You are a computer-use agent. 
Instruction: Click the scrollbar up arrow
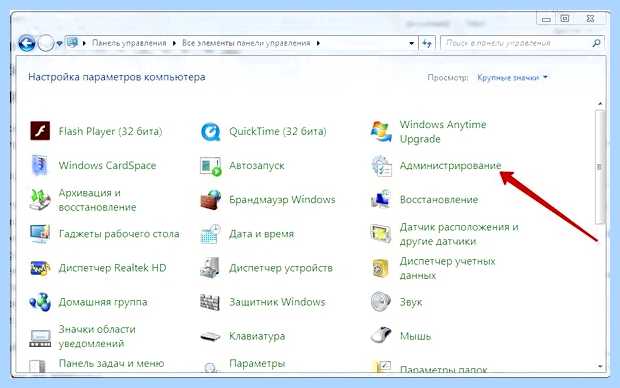click(x=600, y=104)
